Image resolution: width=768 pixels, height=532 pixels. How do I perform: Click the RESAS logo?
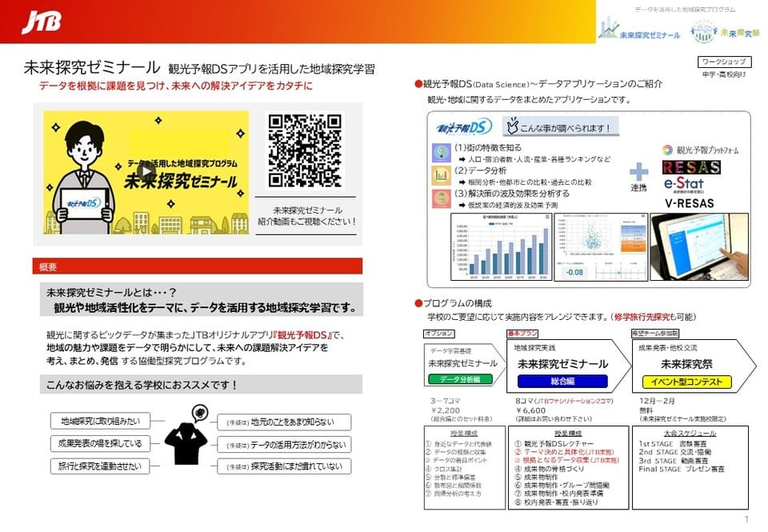click(691, 167)
